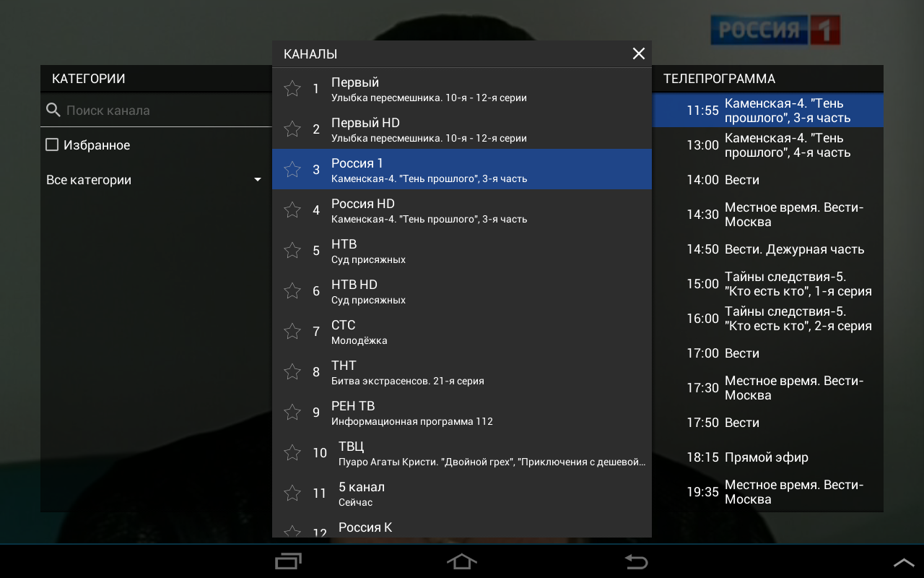Toggle favorite star for ТВЦ
924x578 pixels.
pos(292,452)
